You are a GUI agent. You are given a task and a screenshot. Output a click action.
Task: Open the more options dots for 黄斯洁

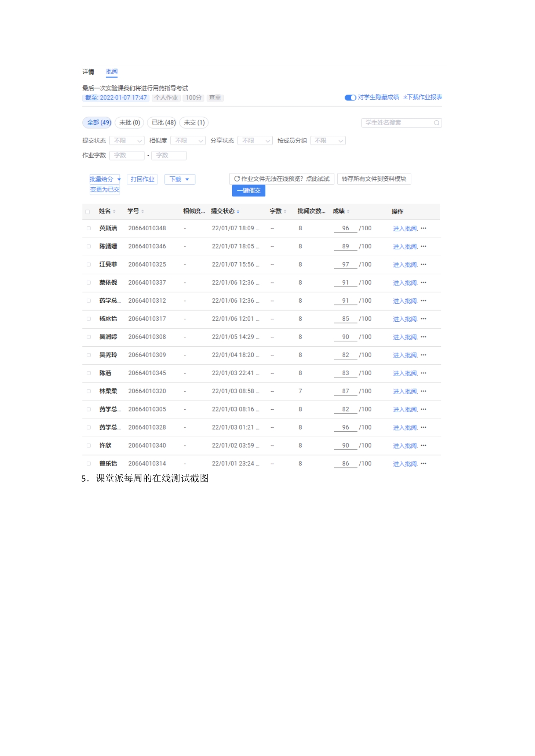(x=423, y=229)
